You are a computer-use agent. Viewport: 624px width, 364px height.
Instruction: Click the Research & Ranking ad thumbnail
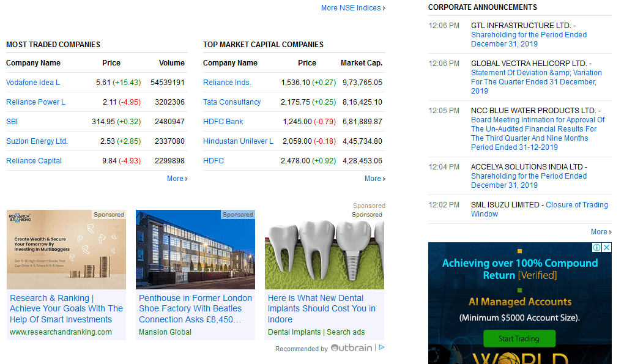66,250
